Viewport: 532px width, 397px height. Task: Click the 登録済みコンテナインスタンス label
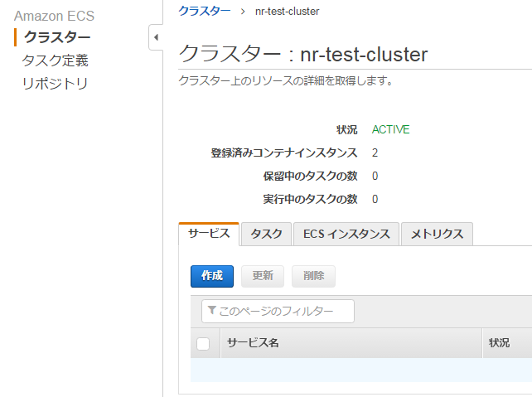(284, 153)
